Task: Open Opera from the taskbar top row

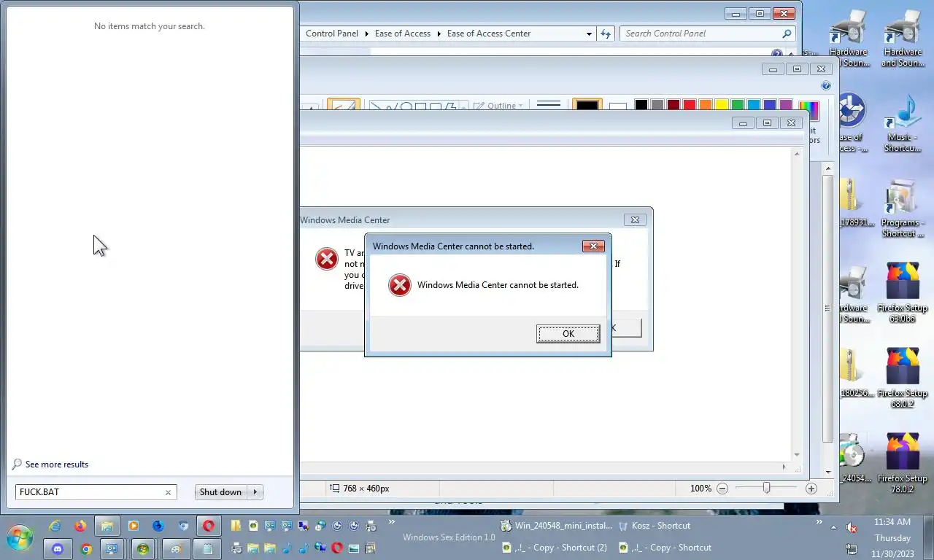Action: click(209, 526)
